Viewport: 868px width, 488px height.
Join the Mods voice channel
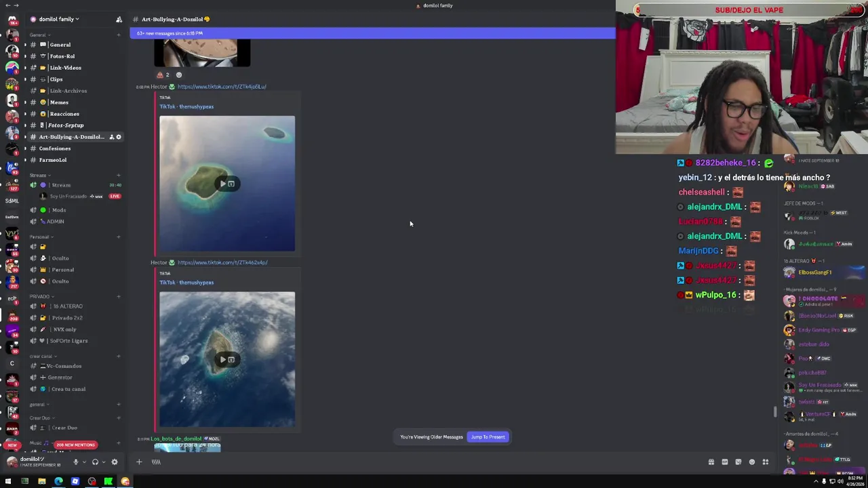[75, 210]
